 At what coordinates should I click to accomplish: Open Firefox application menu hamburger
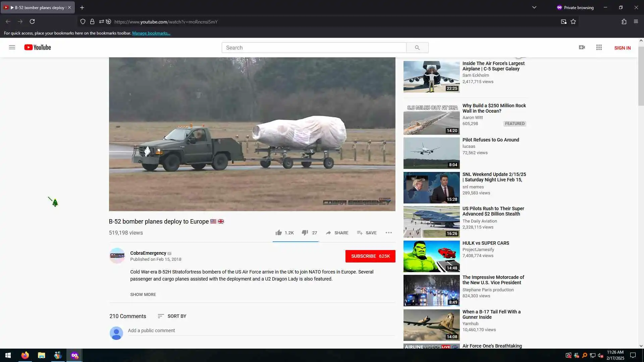click(x=636, y=21)
